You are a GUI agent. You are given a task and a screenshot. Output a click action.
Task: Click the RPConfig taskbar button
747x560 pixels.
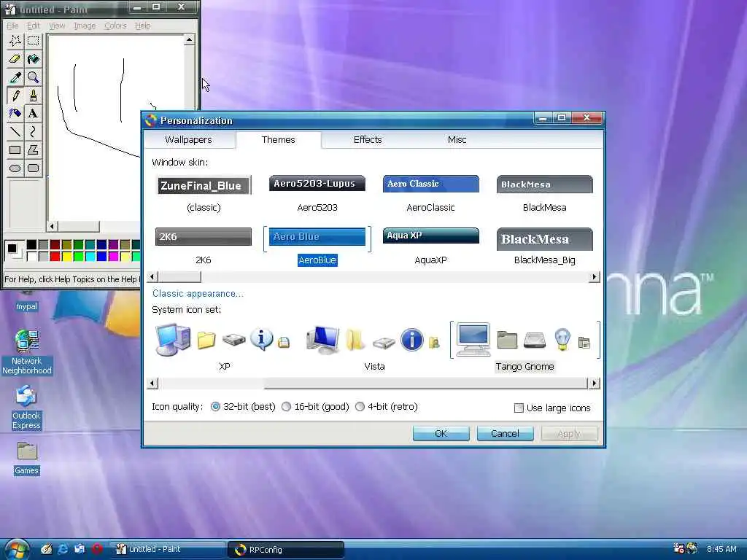click(x=286, y=550)
